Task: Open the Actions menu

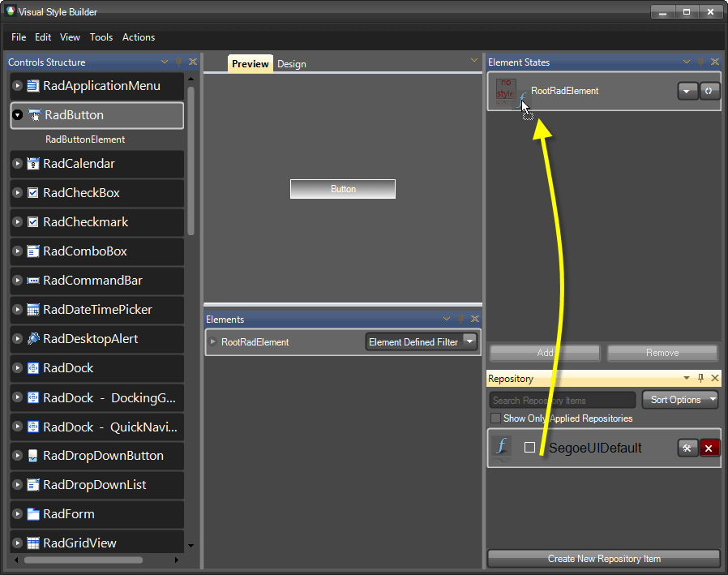Action: pos(139,37)
